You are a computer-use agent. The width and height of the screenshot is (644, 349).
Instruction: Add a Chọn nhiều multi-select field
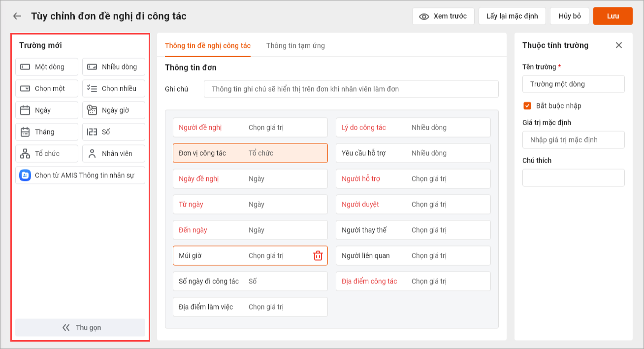pos(114,89)
